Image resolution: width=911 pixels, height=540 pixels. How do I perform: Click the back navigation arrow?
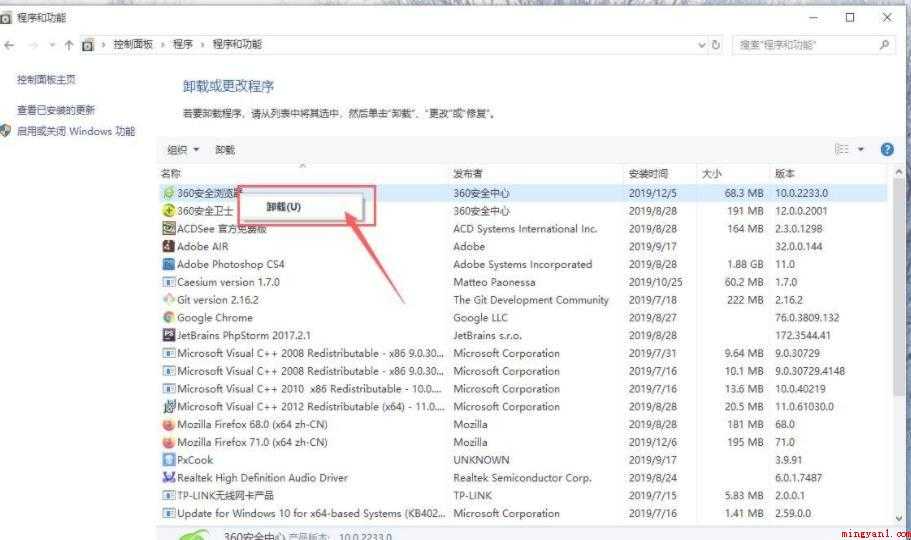click(9, 45)
